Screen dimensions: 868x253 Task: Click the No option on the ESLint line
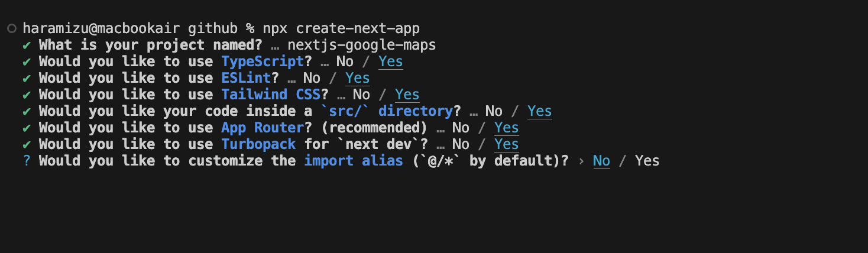pyautogui.click(x=312, y=78)
